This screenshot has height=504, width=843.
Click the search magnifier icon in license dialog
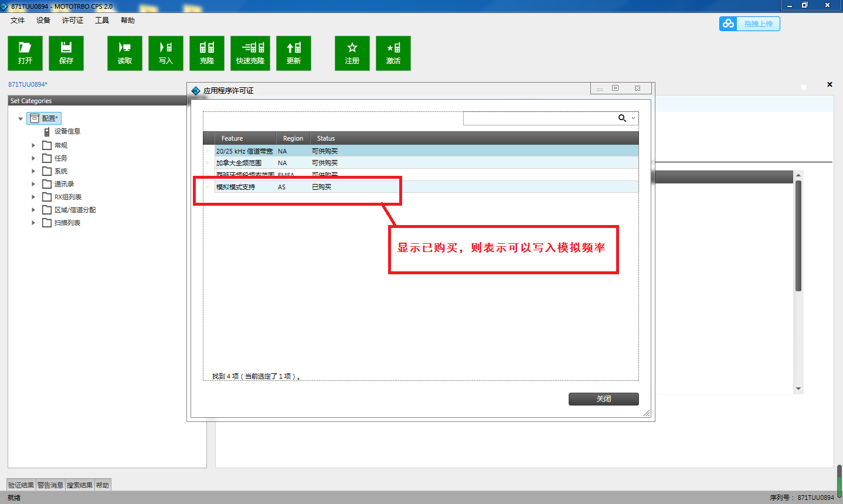(622, 118)
